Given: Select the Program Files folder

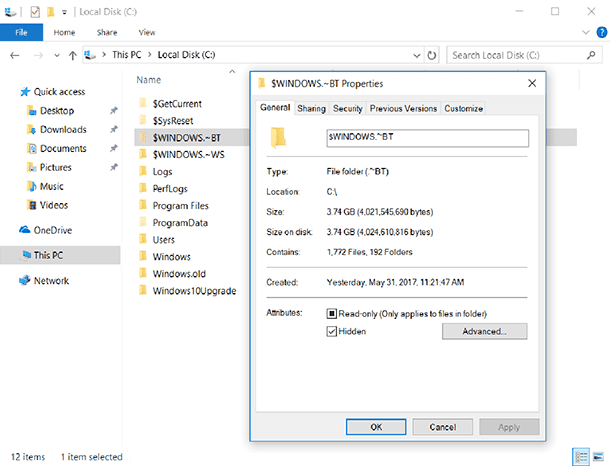Looking at the screenshot, I should [x=181, y=206].
